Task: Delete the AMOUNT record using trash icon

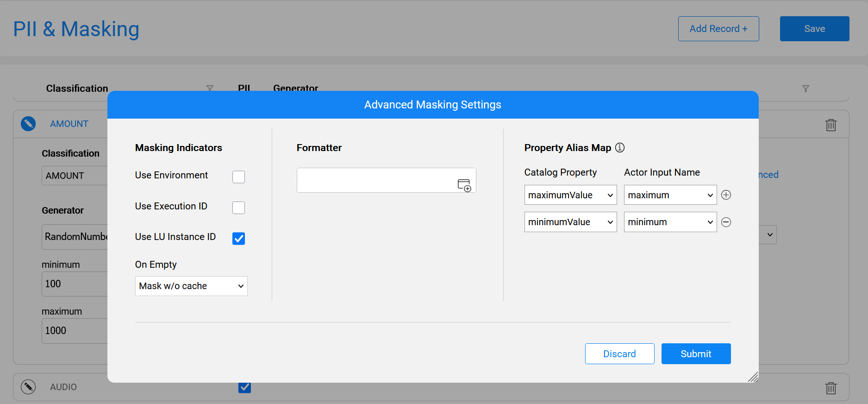Action: 831,125
